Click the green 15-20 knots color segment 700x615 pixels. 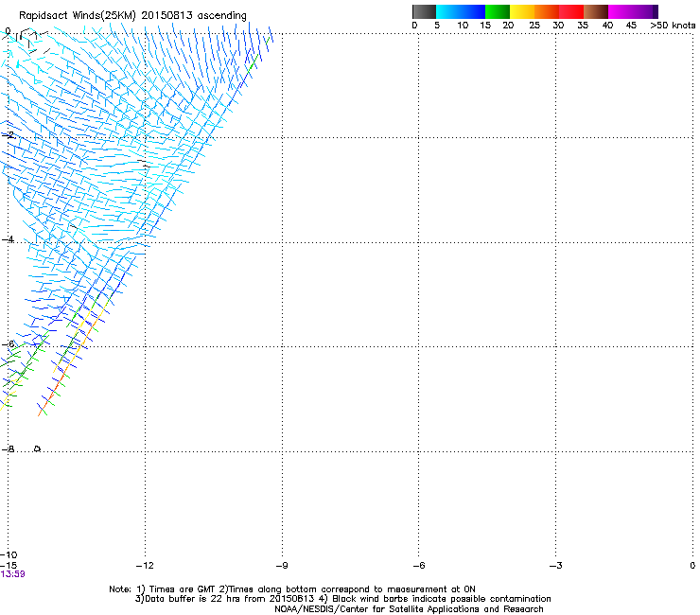(498, 11)
